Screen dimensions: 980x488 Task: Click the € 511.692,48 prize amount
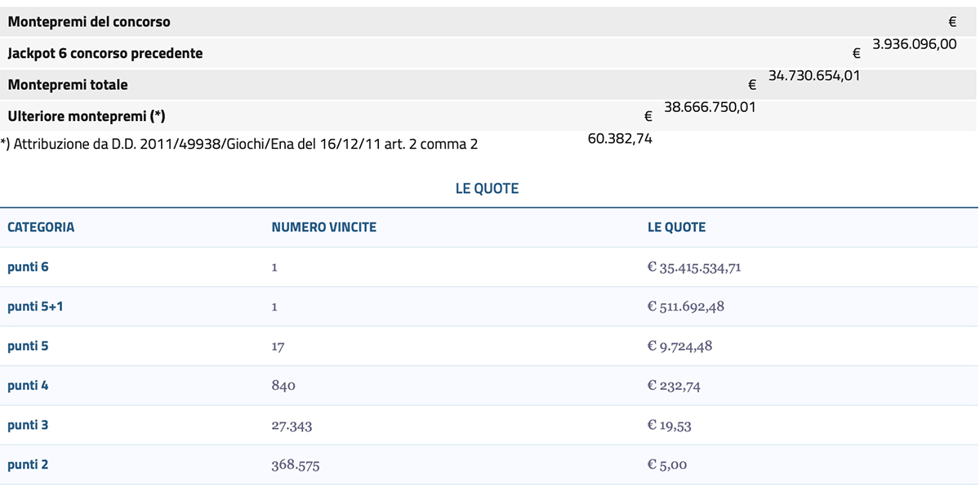coord(686,307)
